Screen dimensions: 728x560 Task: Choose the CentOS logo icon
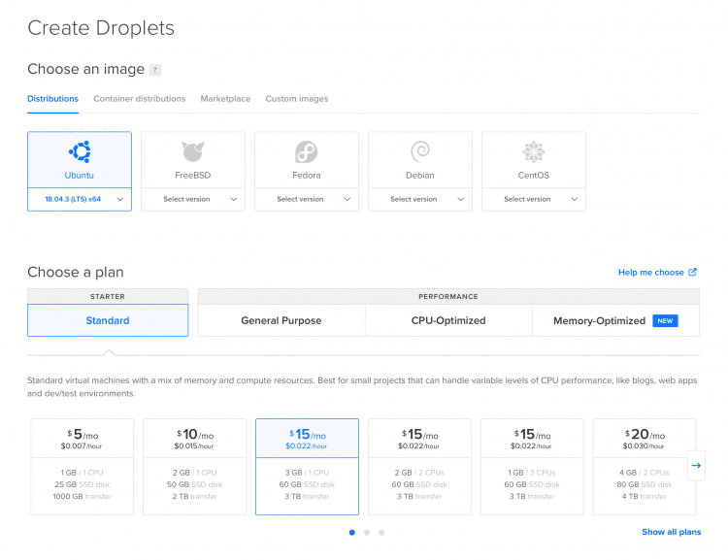coord(534,151)
